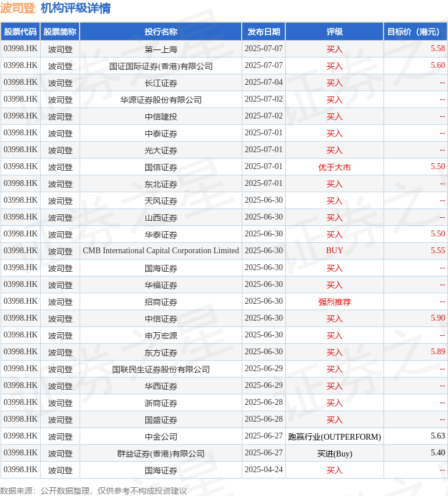Click the 目标价（港元） column header

pos(415,31)
